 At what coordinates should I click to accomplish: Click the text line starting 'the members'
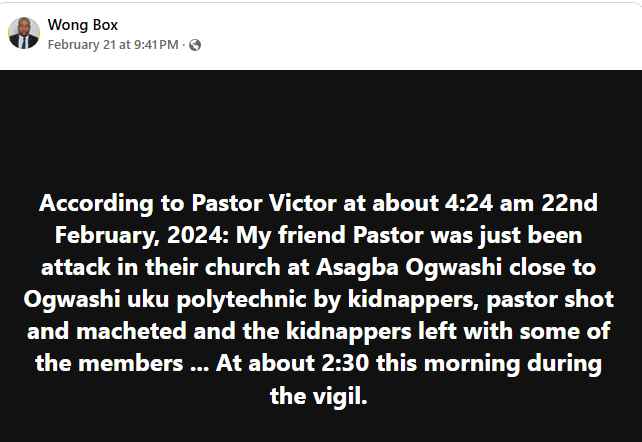tap(319, 363)
